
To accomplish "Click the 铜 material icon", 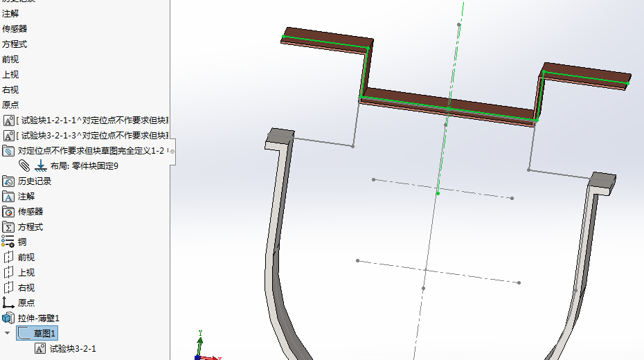I will click(x=8, y=242).
